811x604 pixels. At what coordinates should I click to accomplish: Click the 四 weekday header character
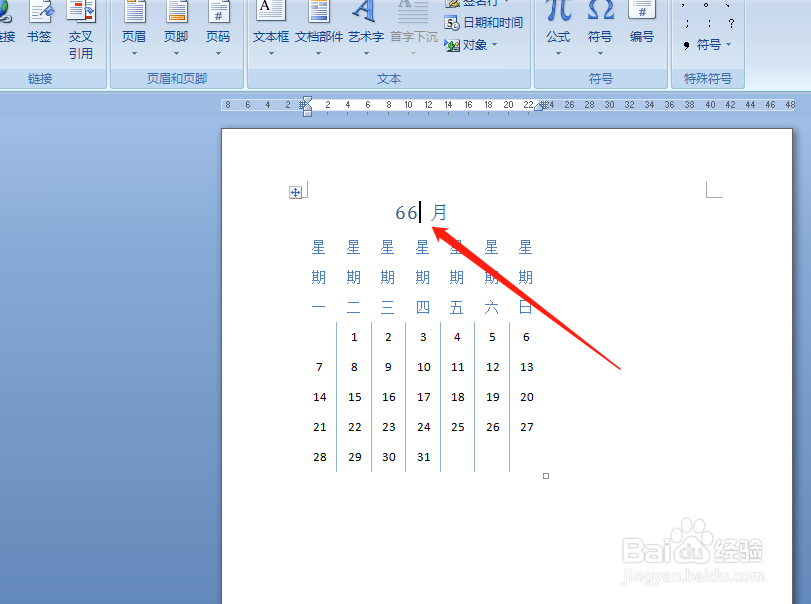(423, 307)
